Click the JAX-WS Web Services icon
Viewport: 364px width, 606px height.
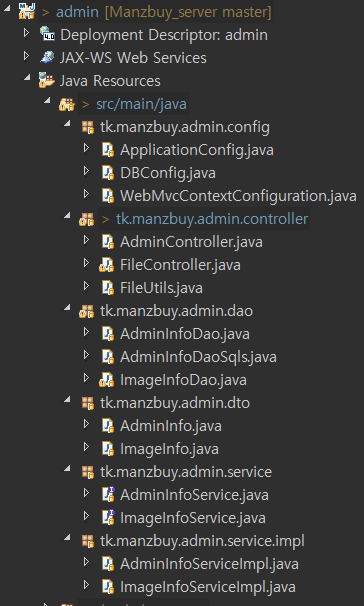pos(47,57)
